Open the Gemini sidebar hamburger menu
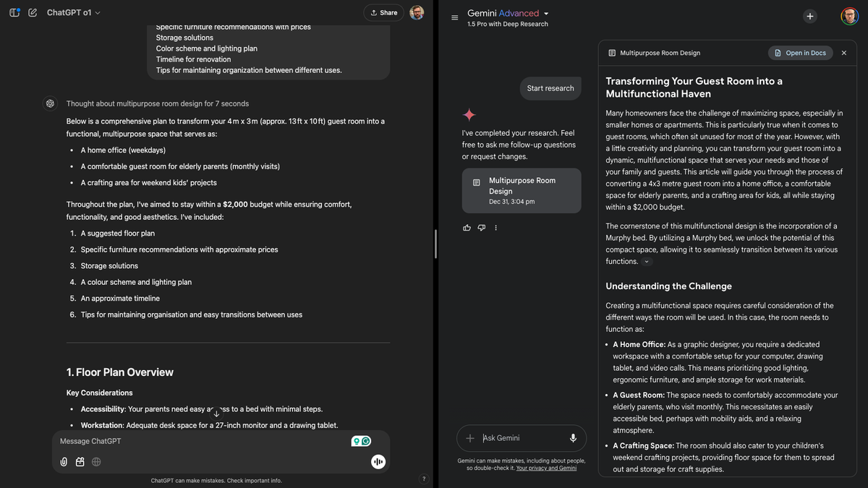This screenshot has width=868, height=488. [454, 17]
